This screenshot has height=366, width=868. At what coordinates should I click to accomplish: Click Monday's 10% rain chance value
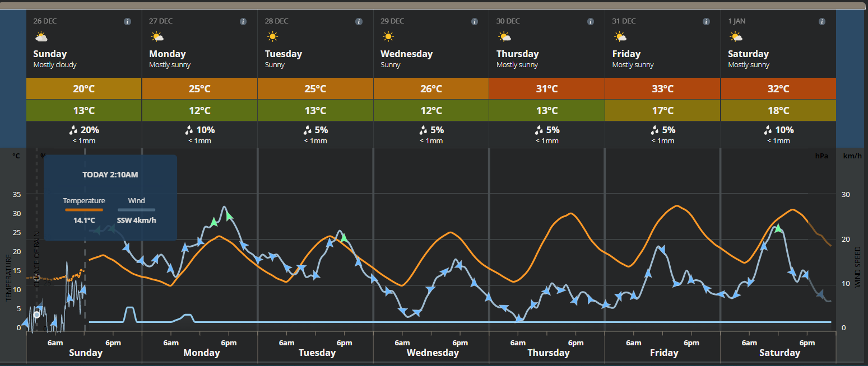pyautogui.click(x=205, y=130)
